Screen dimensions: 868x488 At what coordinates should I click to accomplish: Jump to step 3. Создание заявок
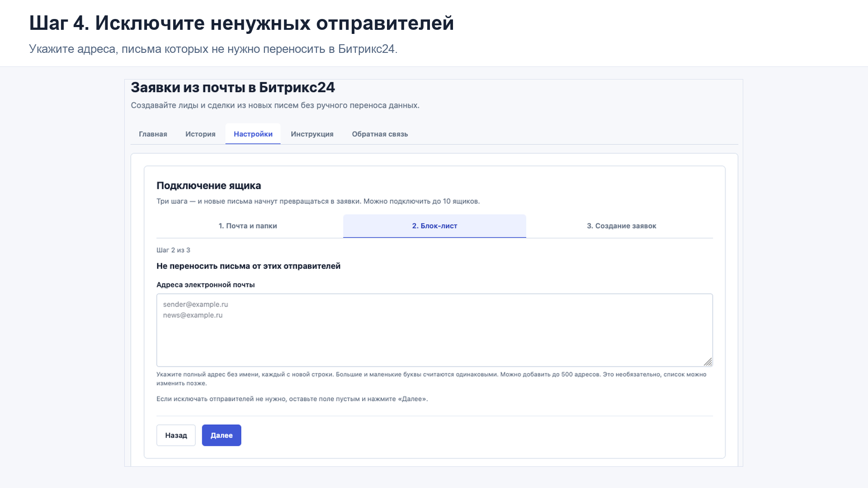621,226
